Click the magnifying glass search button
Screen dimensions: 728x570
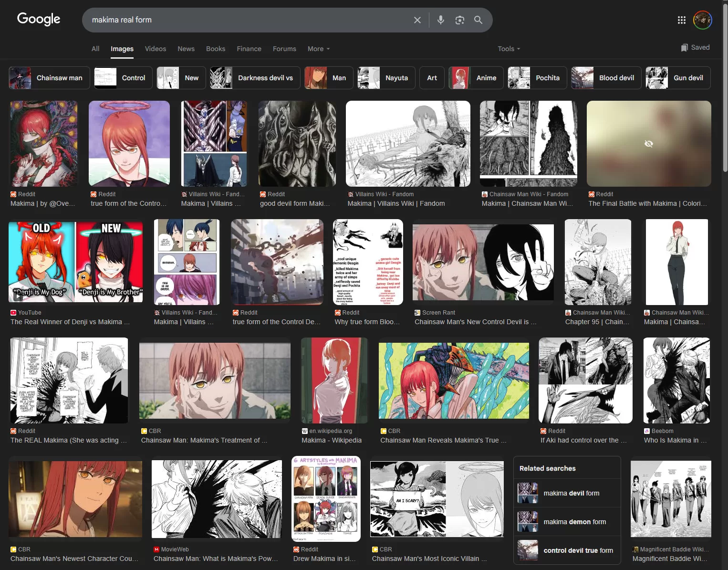coord(478,20)
